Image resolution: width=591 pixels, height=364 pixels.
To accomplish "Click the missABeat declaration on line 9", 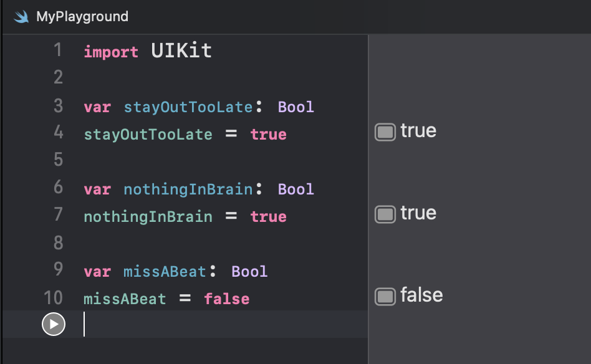I will [x=165, y=271].
